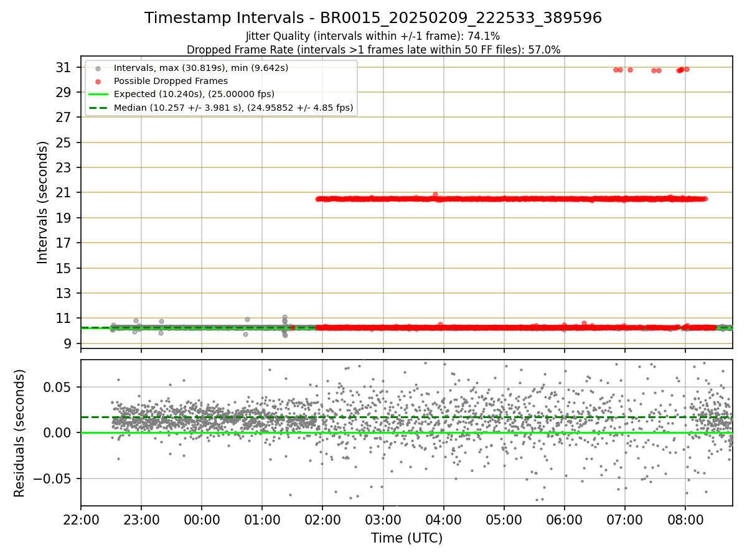The height and width of the screenshot is (560, 747).
Task: Click legend entry "Possible Dropped Frames"
Action: coord(171,81)
